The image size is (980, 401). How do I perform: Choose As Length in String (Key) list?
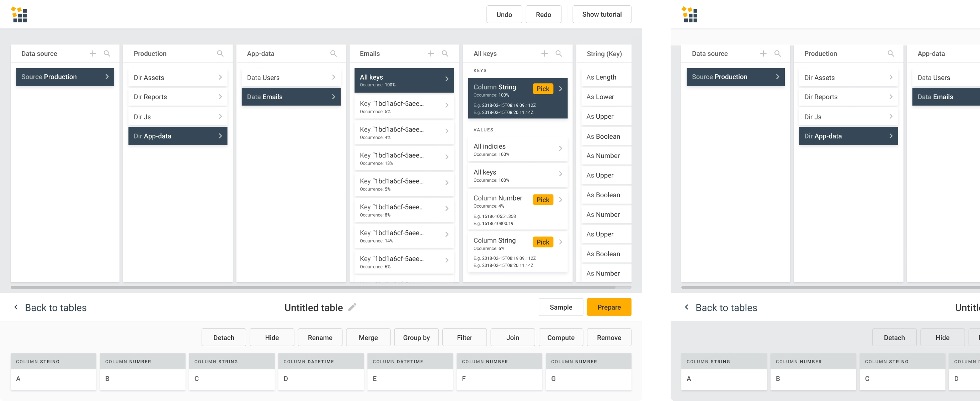click(x=601, y=77)
